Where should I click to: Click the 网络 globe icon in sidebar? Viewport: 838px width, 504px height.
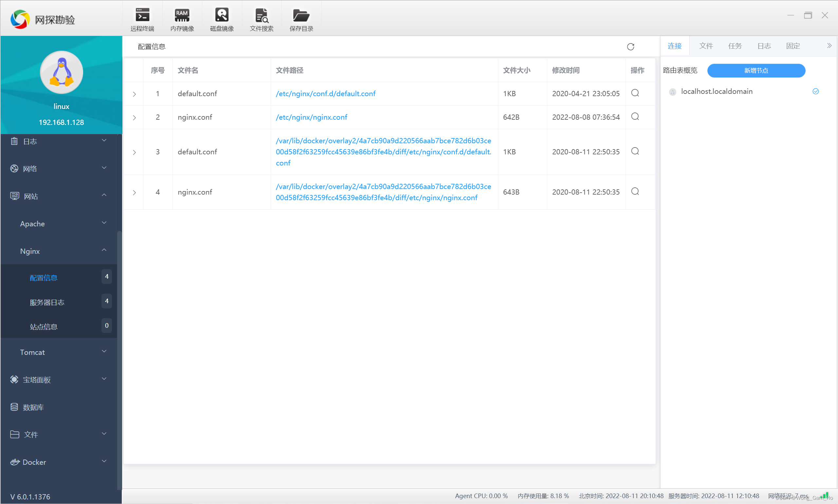[x=14, y=168]
